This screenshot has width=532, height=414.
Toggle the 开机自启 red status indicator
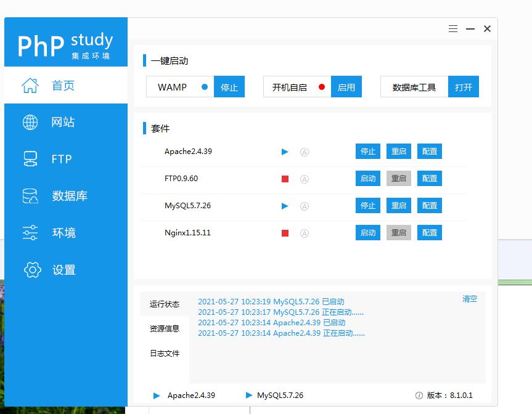pos(322,87)
